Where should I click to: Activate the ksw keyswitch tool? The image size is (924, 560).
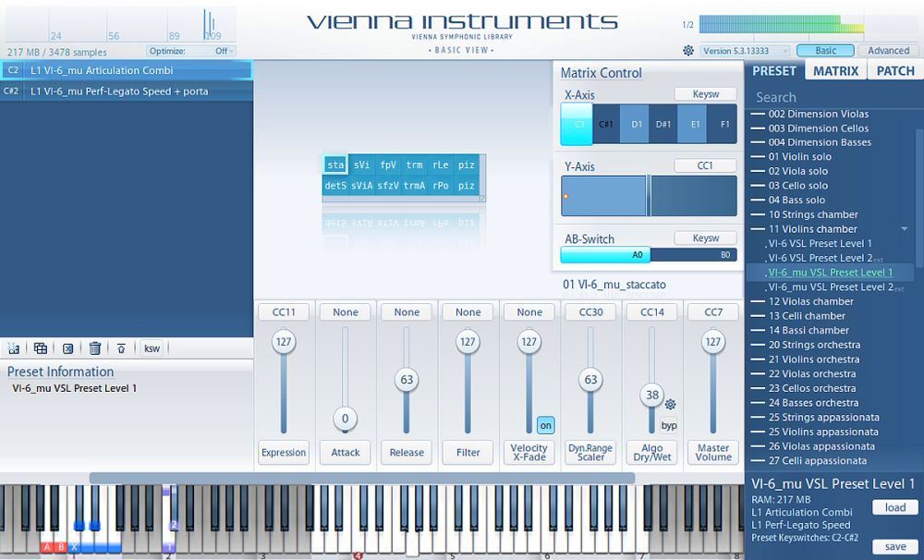point(151,348)
